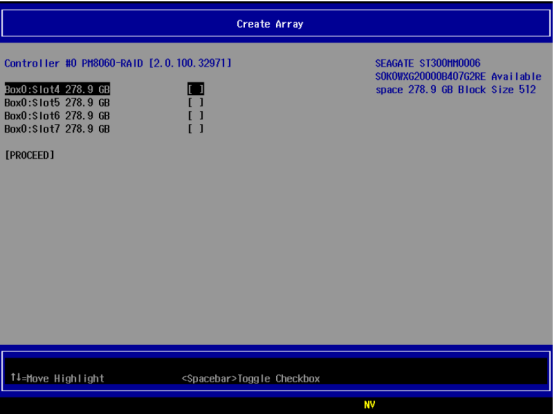Click the yellow NV status indicator

pos(369,404)
